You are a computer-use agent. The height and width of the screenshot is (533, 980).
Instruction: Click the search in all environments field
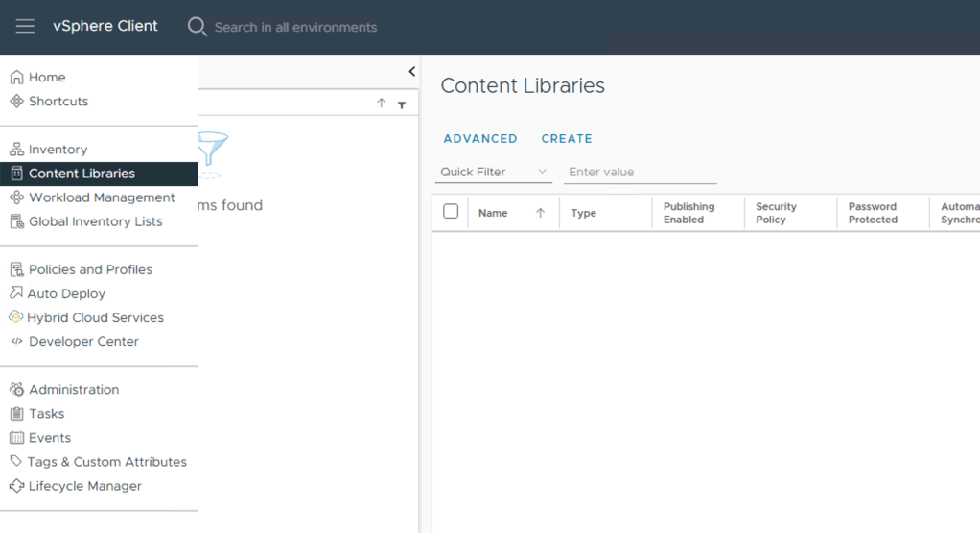tap(295, 27)
